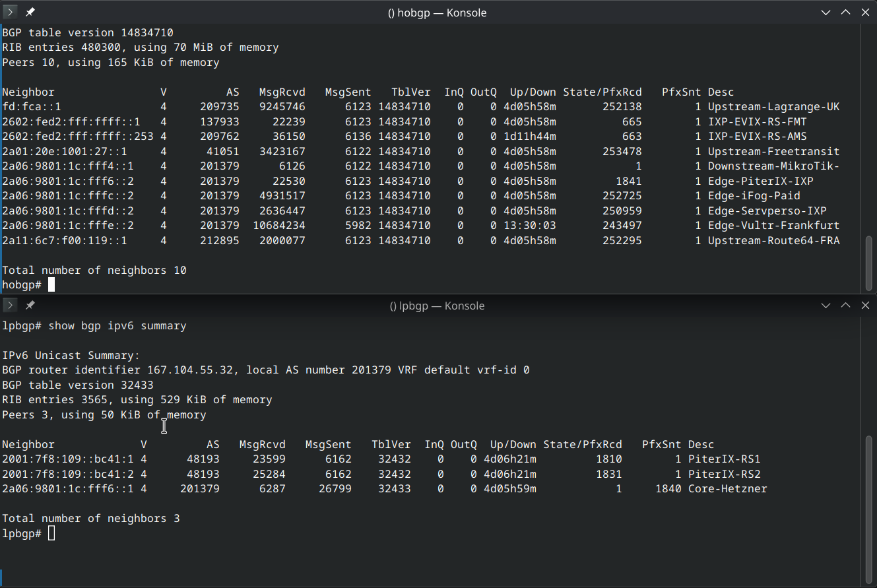Click the Edge-Servperso-IXP description

coord(767,211)
